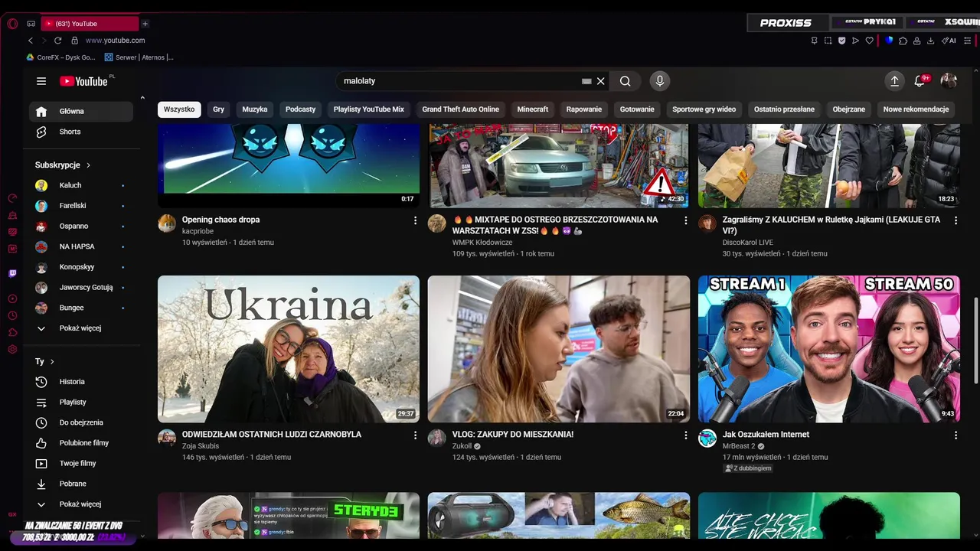Reload the current page
Screen dimensions: 980x551
(57, 41)
